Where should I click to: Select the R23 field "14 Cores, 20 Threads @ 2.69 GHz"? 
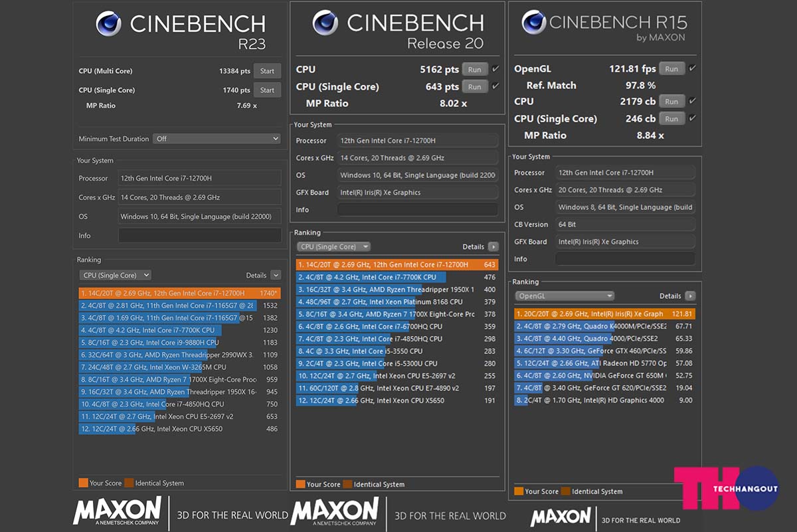[200, 197]
